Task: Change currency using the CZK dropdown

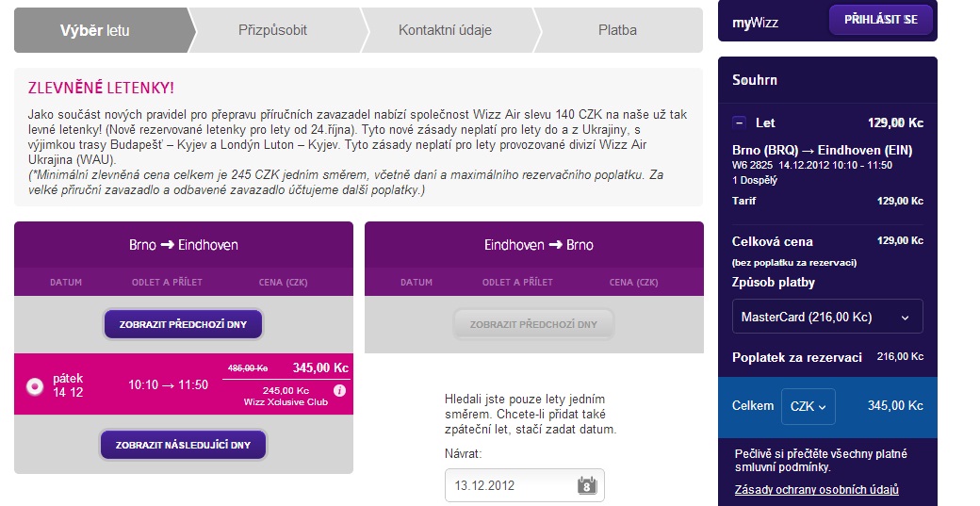Action: tap(808, 406)
